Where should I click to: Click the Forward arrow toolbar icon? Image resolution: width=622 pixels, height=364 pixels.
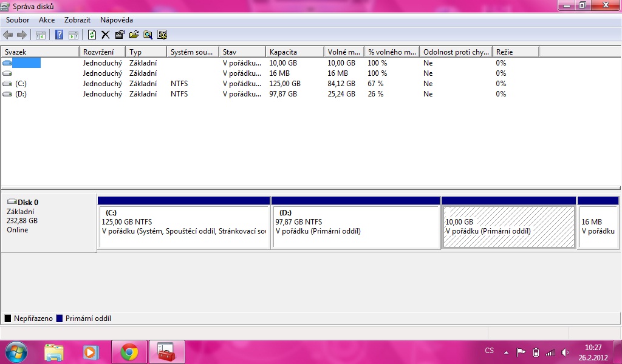[x=22, y=35]
